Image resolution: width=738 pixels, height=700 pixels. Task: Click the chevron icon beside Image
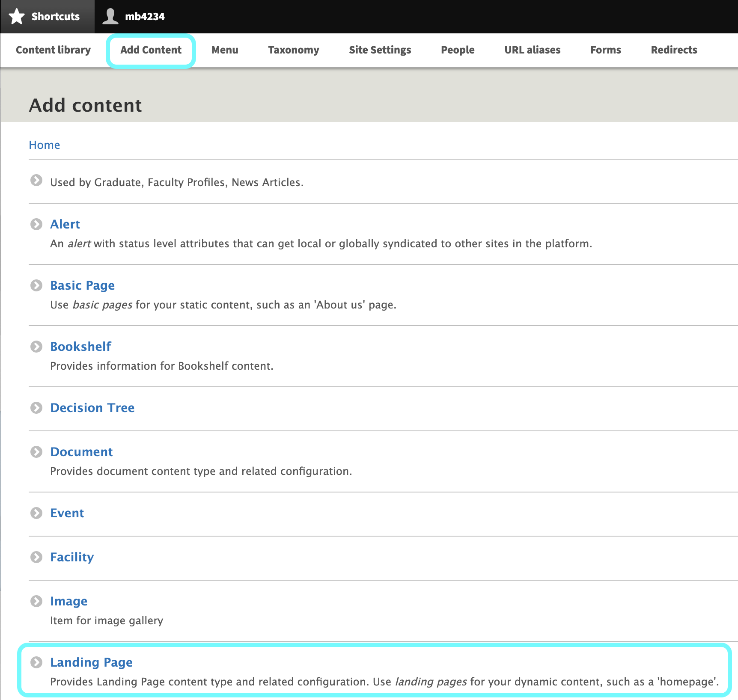(x=37, y=601)
